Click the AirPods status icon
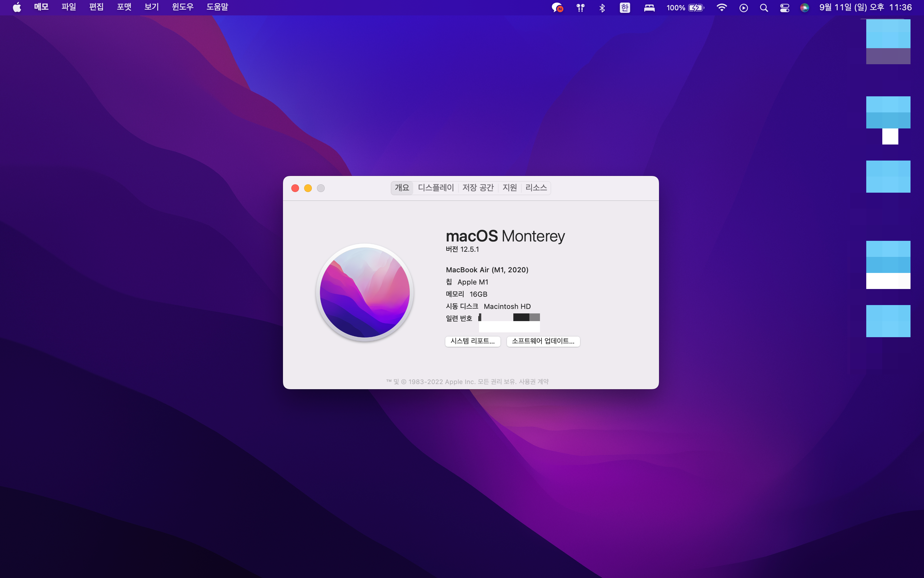The width and height of the screenshot is (924, 578). [580, 8]
